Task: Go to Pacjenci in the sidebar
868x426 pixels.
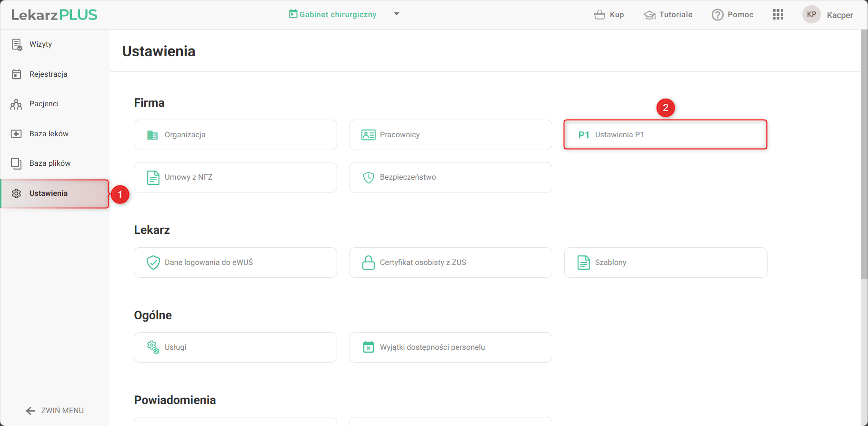Action: 44,104
